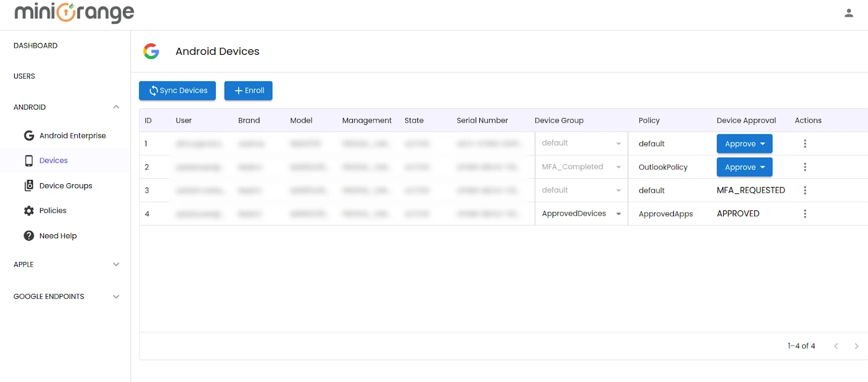Click the Policies gear icon in sidebar
Viewport: 868px width, 382px height.
pyautogui.click(x=29, y=211)
